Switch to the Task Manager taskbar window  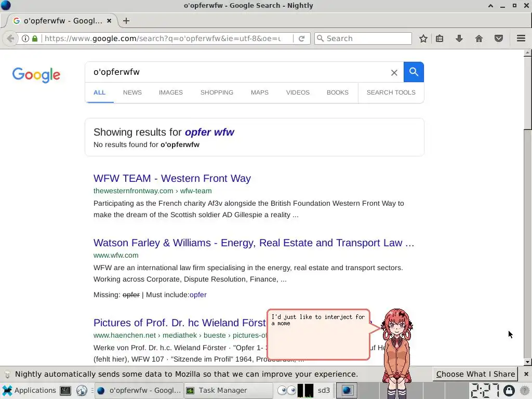228,391
